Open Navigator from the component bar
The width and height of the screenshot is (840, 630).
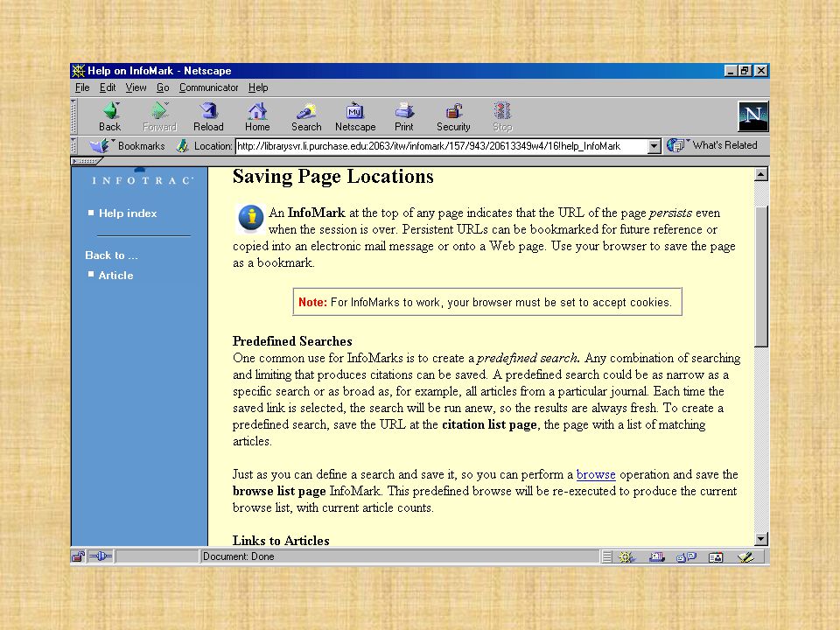click(626, 557)
